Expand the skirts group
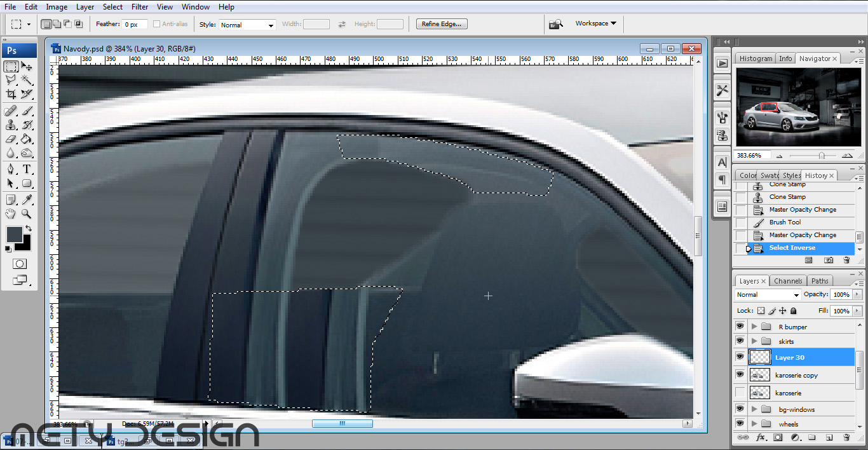The image size is (868, 450). [x=754, y=341]
